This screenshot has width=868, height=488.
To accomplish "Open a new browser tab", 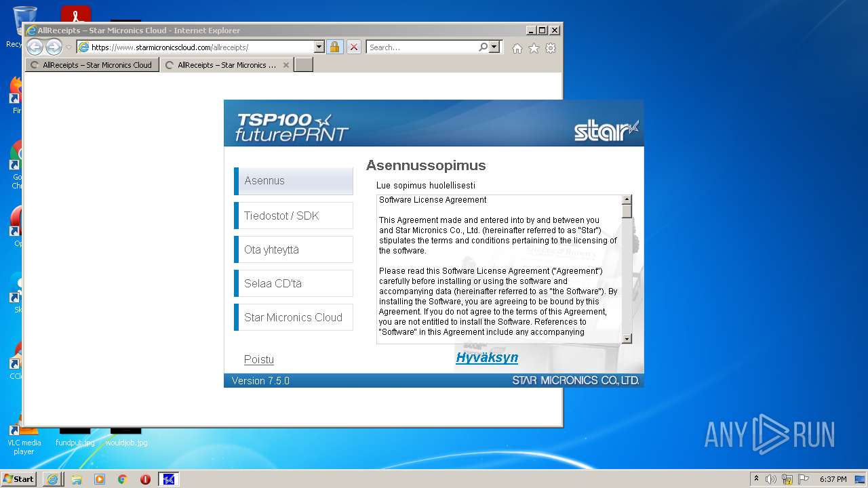I will [x=303, y=65].
